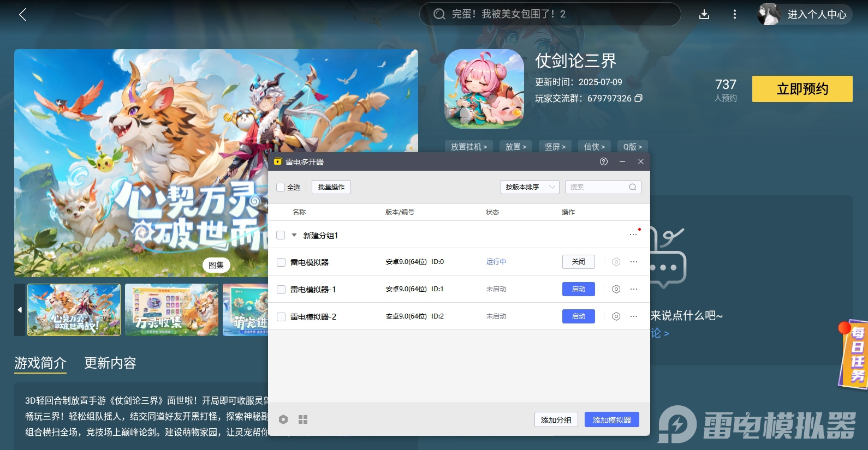Click 立即预约 to pre-register
This screenshot has width=868, height=450.
coord(802,89)
